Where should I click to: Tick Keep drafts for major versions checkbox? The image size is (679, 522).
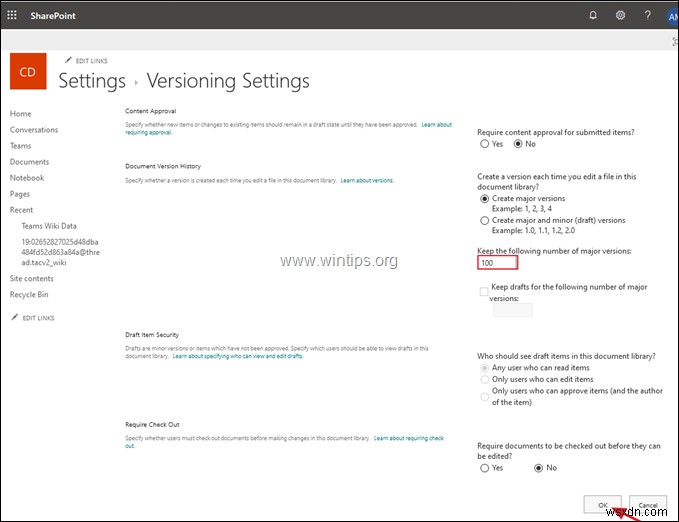click(x=484, y=292)
